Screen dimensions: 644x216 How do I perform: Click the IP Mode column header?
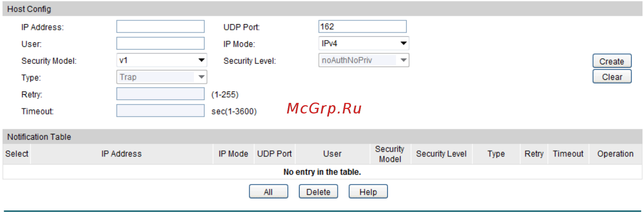point(233,154)
